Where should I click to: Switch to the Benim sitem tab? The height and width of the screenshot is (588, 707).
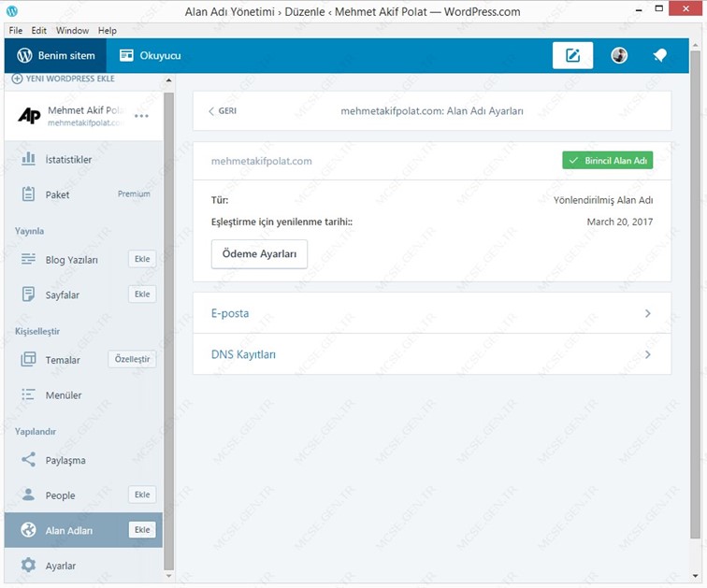(x=55, y=55)
